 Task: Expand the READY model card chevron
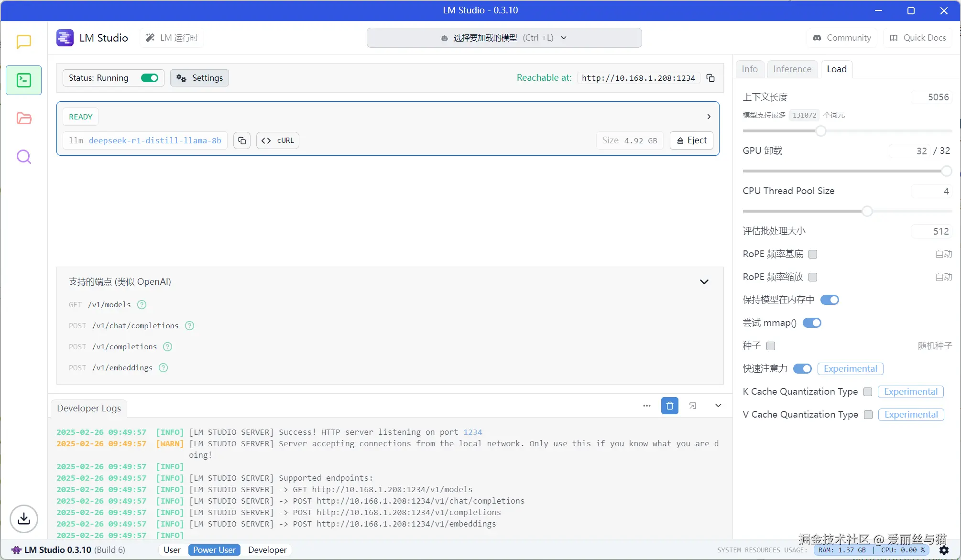tap(709, 117)
